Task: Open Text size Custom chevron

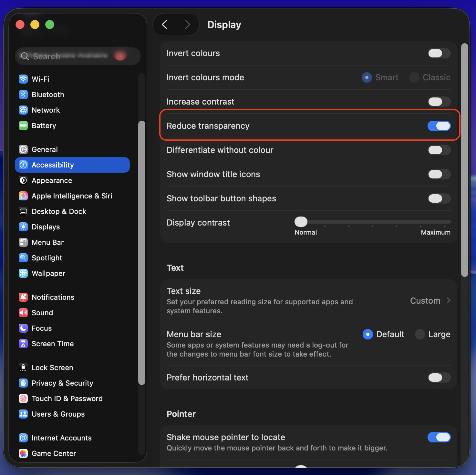Action: click(449, 301)
